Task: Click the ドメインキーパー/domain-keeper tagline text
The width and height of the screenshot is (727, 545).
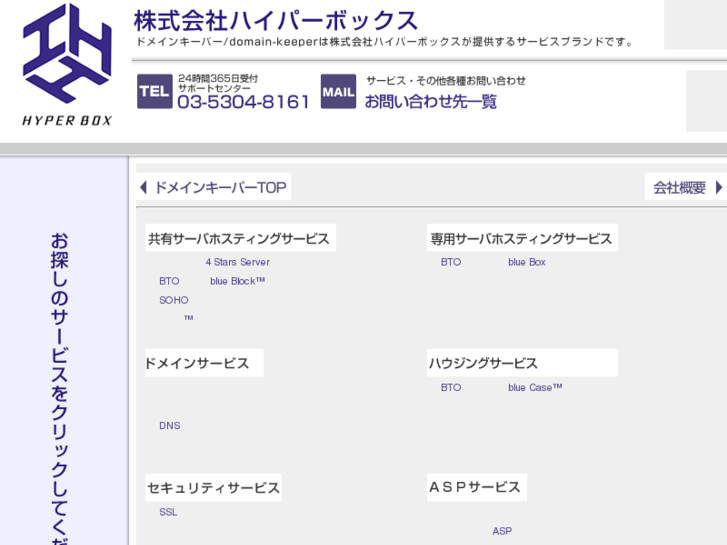Action: [x=385, y=42]
